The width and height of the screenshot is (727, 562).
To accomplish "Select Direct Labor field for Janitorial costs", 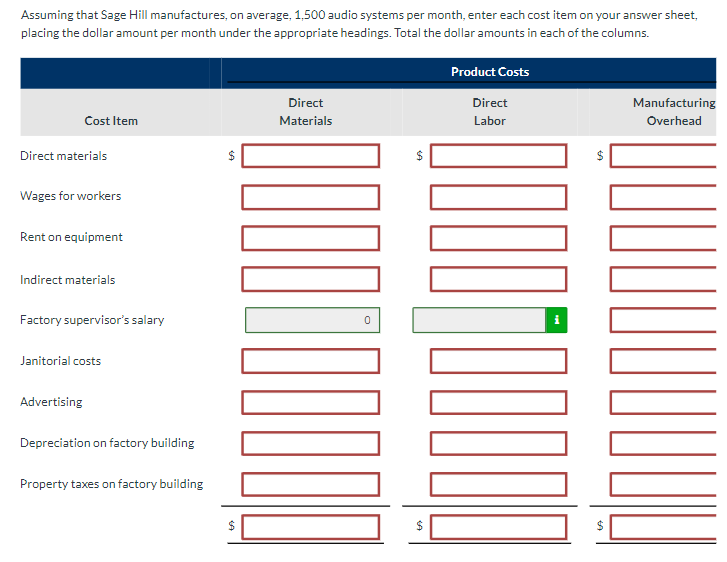I will pos(498,361).
